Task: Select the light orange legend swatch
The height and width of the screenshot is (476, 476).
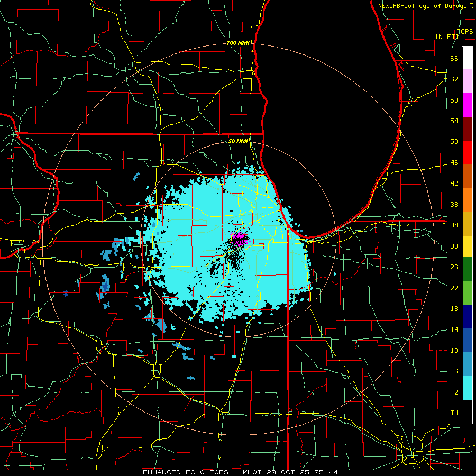Action: point(467,199)
